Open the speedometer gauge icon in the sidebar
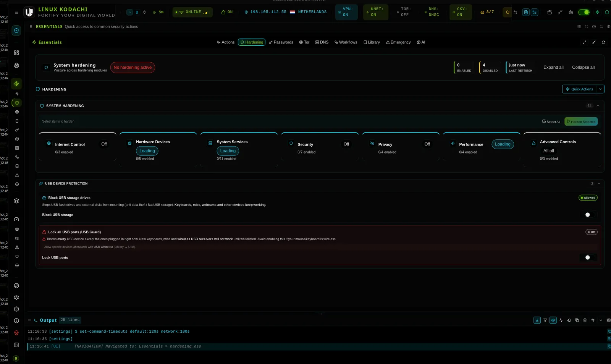Screen dimensions: 611x364 click(x=16, y=220)
